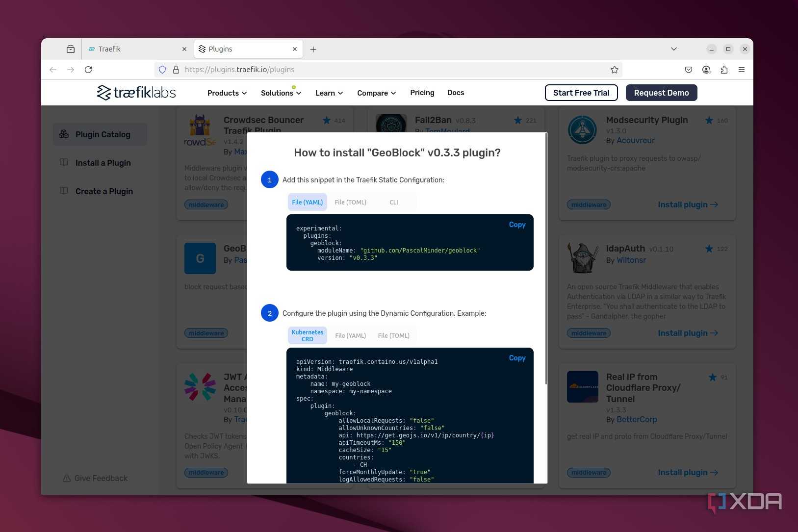
Task: Click the Traefik Labs logo
Action: click(136, 92)
